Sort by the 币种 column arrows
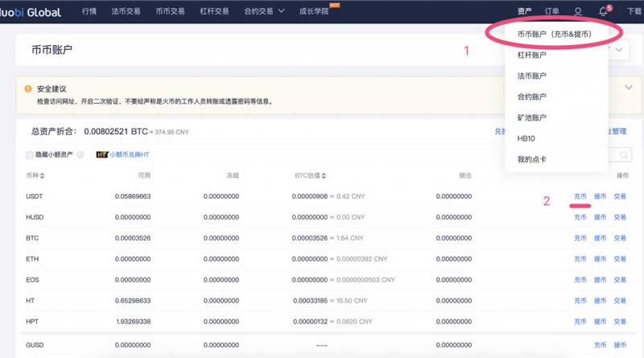This screenshot has width=644, height=358. click(x=43, y=175)
